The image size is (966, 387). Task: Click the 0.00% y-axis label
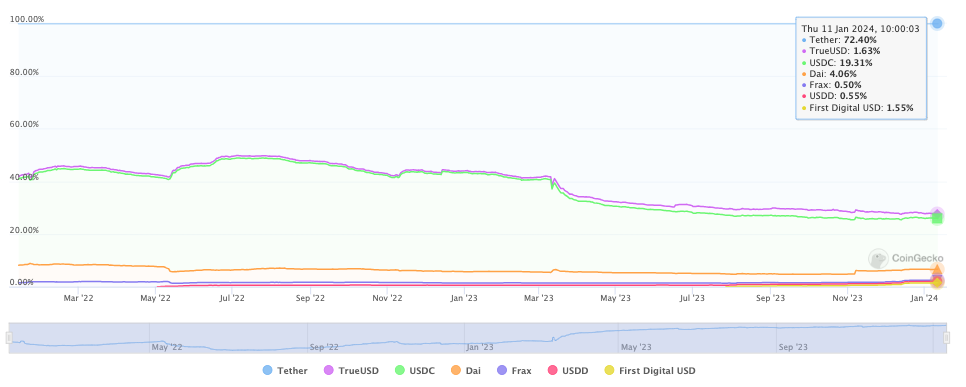pos(22,283)
